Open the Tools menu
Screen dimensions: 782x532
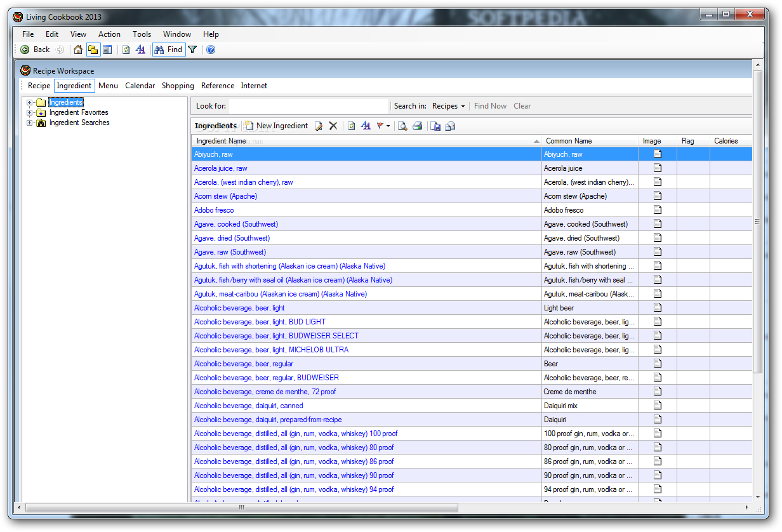[142, 34]
